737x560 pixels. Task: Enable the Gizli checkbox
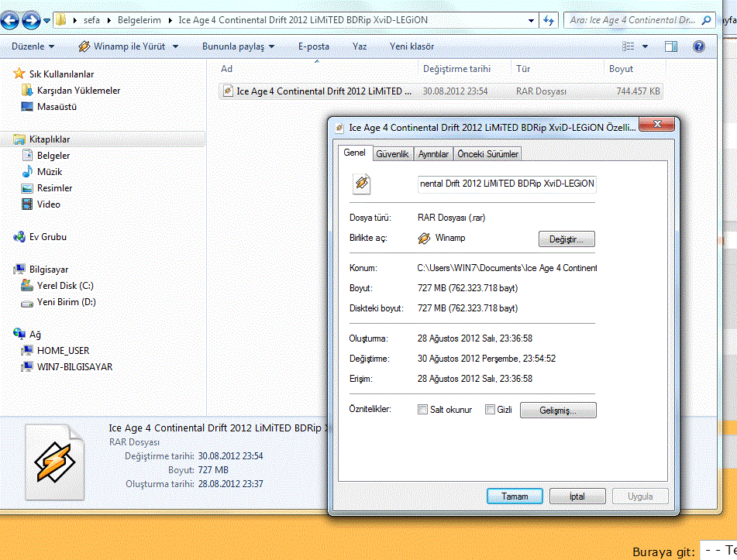[490, 410]
